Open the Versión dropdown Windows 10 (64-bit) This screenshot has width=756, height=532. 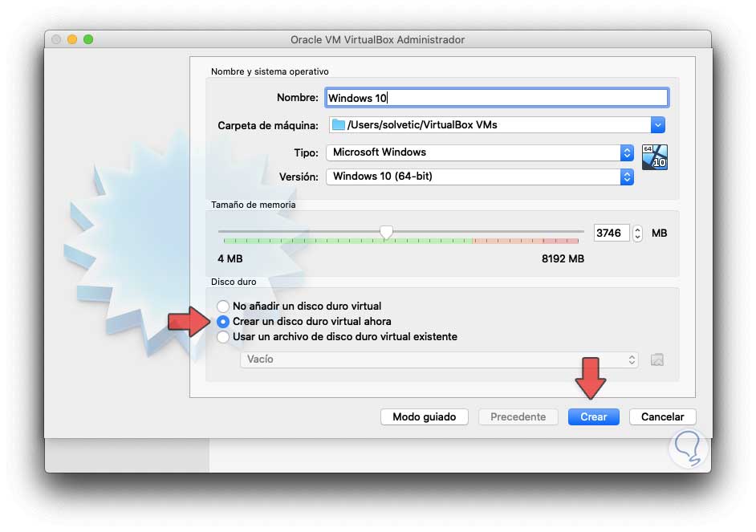click(480, 177)
